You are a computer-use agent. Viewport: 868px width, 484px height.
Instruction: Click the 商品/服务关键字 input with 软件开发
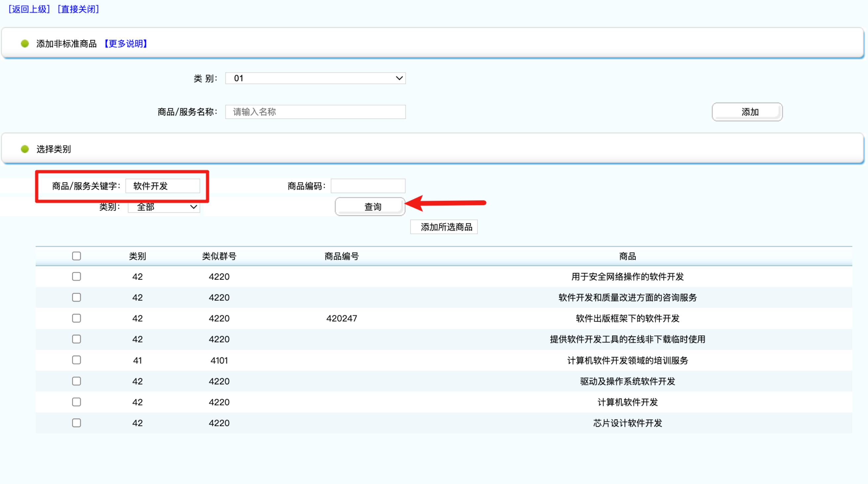click(x=163, y=186)
